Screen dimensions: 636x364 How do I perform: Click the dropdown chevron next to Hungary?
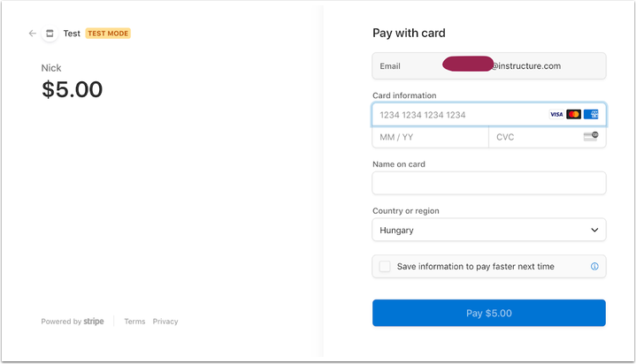pos(594,230)
